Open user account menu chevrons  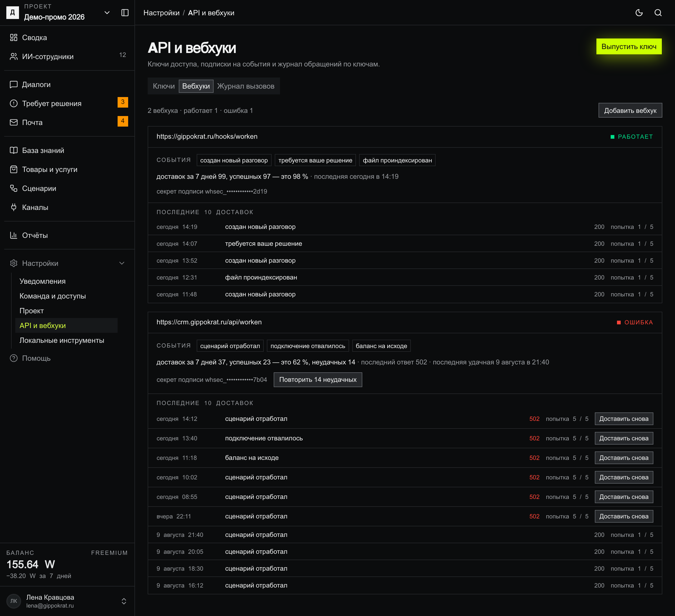[x=124, y=601]
